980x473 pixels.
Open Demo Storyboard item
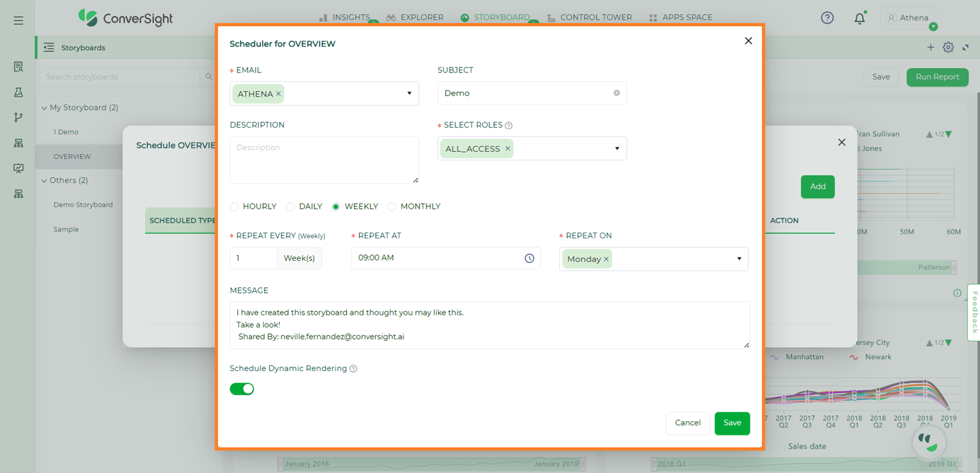83,205
